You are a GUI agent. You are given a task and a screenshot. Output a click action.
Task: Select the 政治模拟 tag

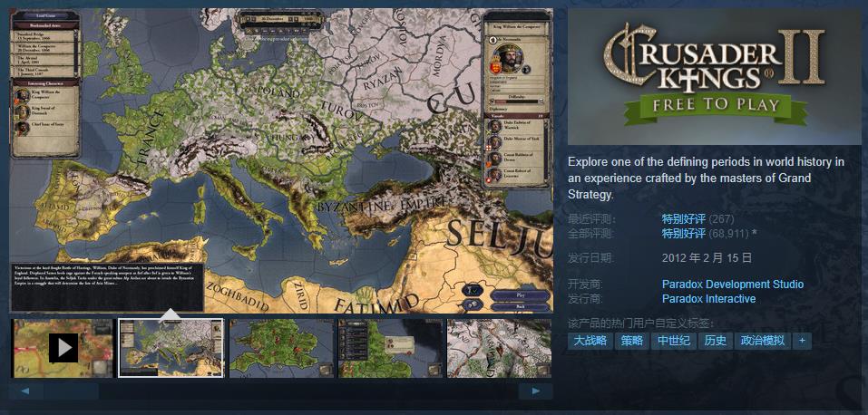tap(763, 341)
